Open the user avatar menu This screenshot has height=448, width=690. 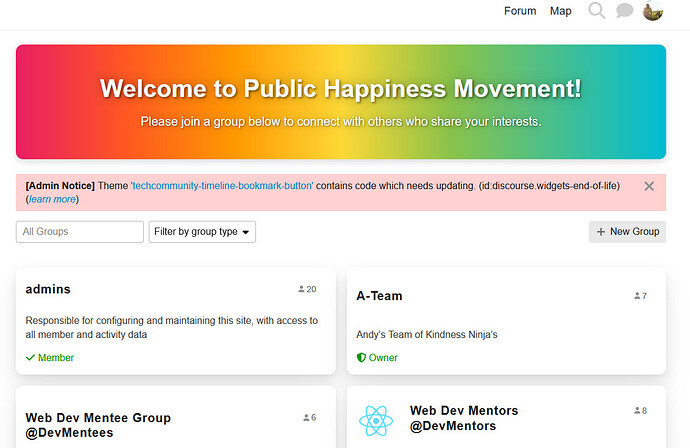(653, 11)
